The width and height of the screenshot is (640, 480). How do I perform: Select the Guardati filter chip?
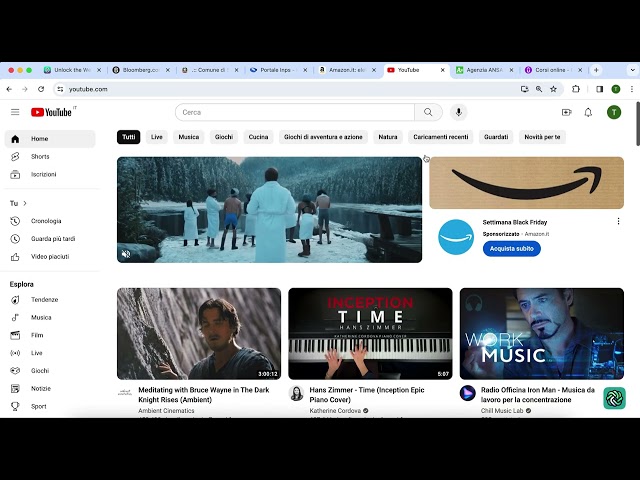pos(496,137)
